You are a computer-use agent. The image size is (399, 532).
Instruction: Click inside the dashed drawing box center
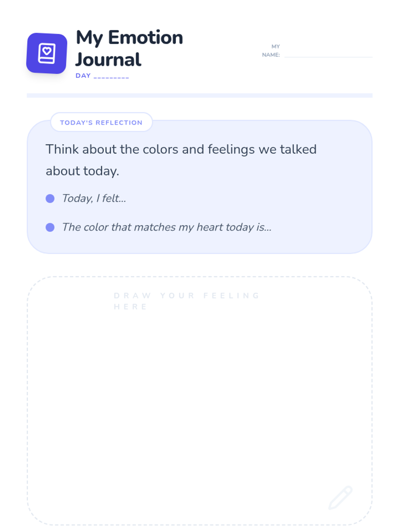click(199, 401)
